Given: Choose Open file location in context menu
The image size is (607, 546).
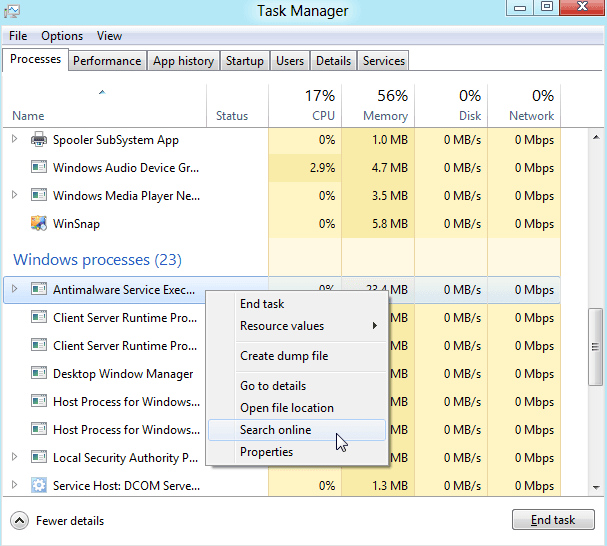Looking at the screenshot, I should pos(297,408).
